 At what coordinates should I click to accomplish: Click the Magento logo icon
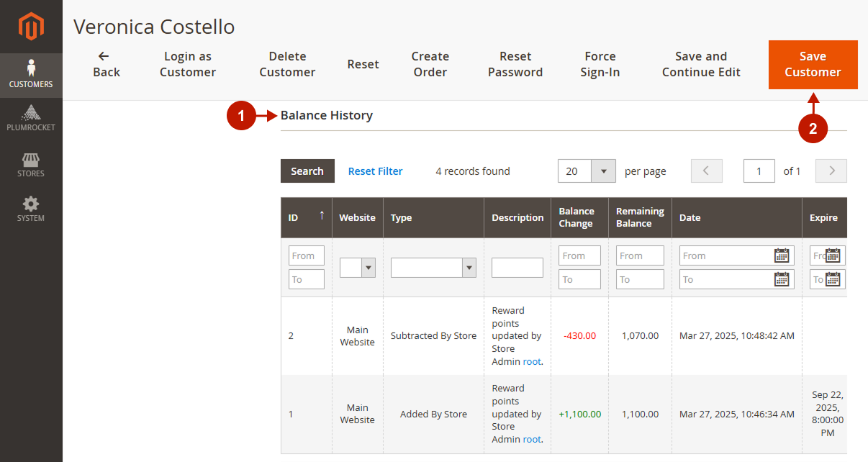click(31, 27)
